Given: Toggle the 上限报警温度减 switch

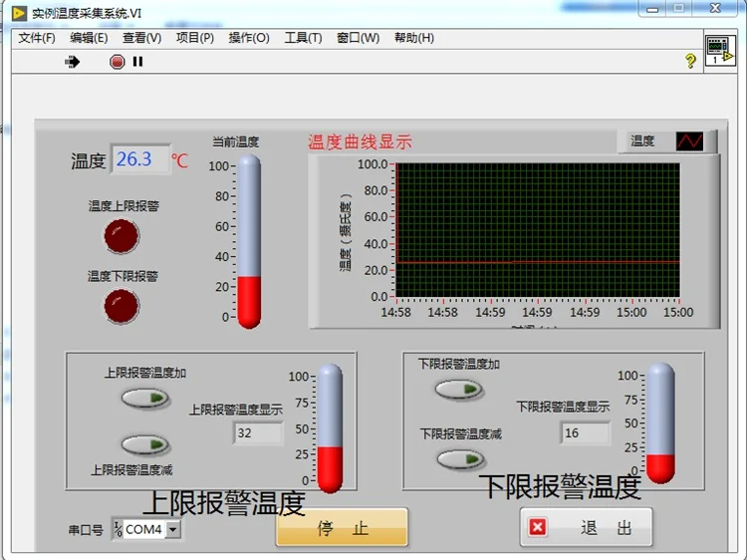Looking at the screenshot, I should (145, 444).
